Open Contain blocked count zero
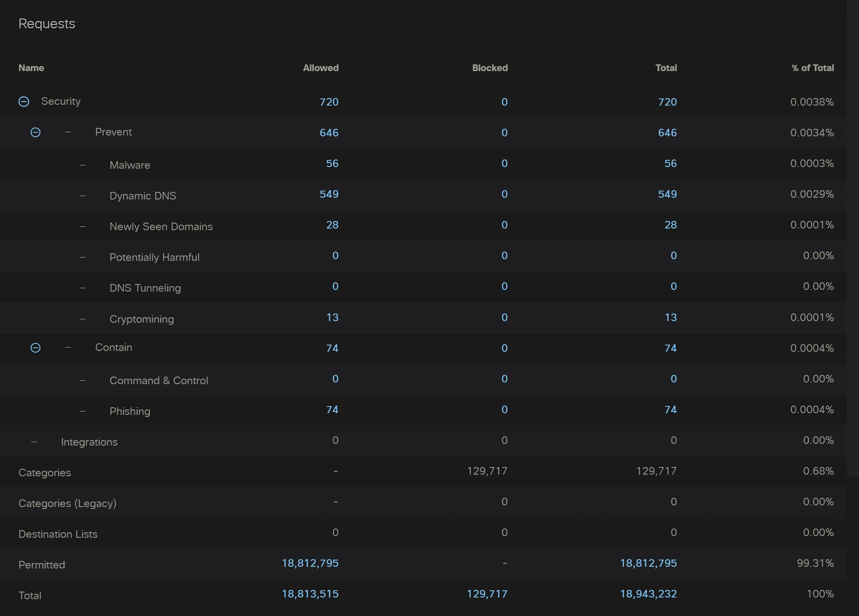 click(504, 348)
